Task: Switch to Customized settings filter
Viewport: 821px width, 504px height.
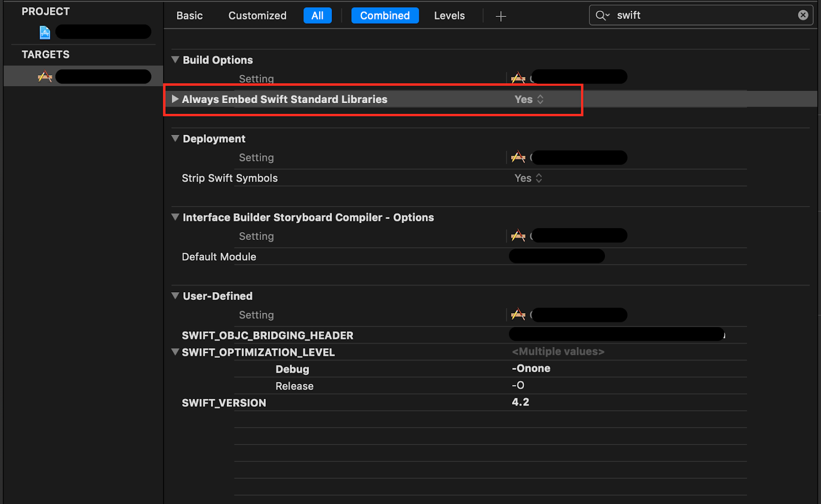Action: [x=258, y=16]
